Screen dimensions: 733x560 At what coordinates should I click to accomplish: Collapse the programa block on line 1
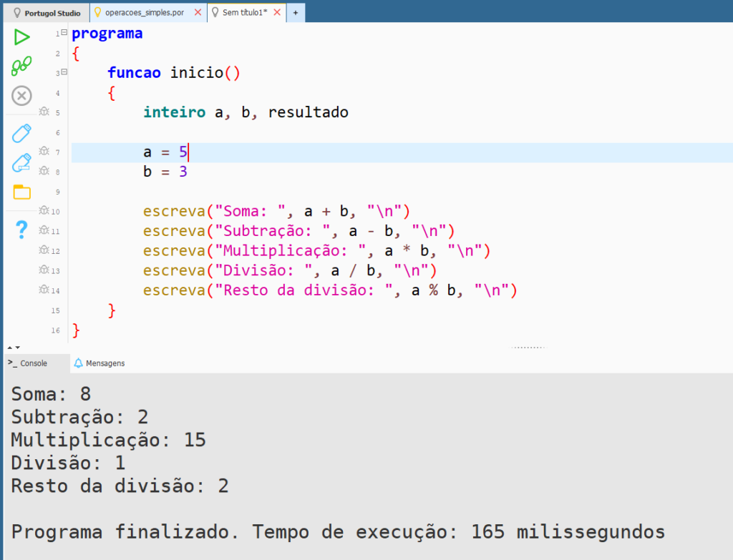coord(64,33)
